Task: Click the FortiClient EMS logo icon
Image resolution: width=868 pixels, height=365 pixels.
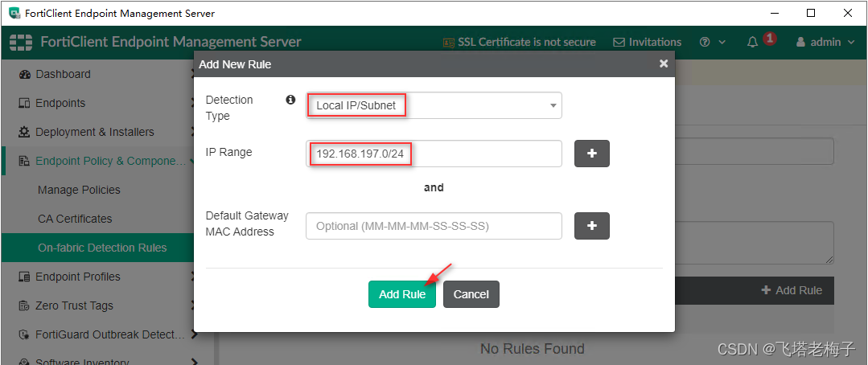Action: pos(21,42)
